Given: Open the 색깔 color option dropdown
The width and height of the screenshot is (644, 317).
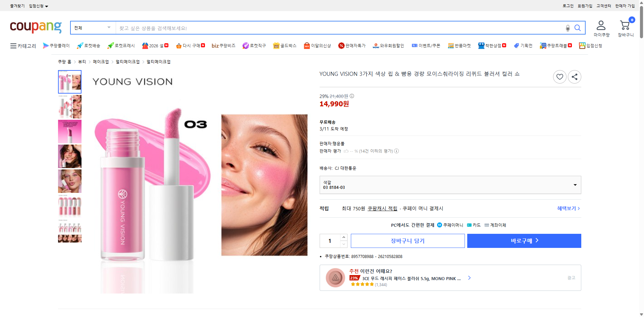Looking at the screenshot, I should 450,185.
